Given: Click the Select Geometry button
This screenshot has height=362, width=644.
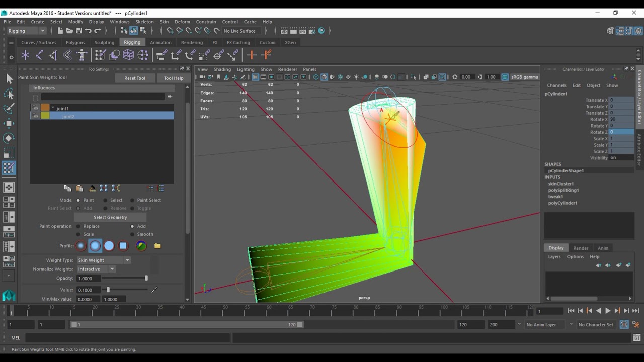Looking at the screenshot, I should pos(110,218).
